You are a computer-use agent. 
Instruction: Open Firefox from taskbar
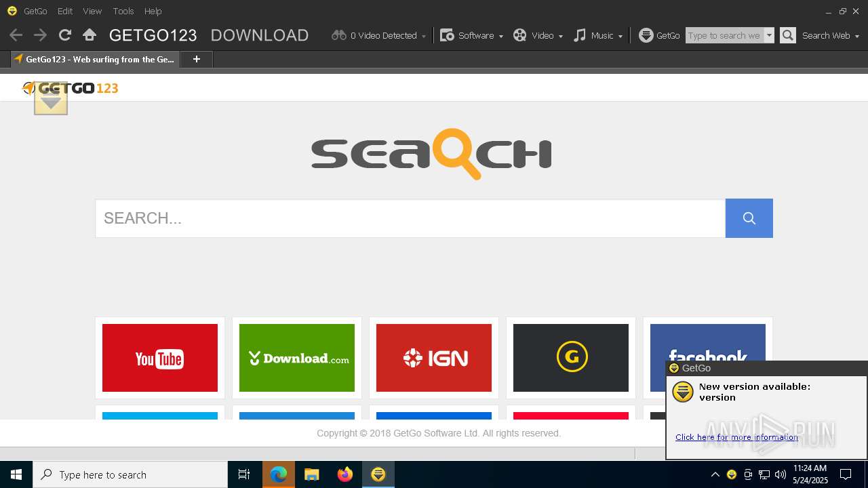(x=345, y=474)
